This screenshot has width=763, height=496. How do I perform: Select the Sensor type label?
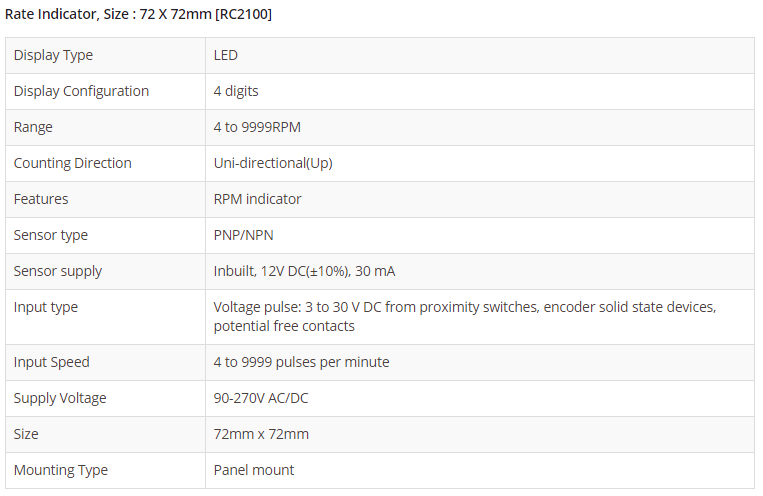[x=51, y=235]
